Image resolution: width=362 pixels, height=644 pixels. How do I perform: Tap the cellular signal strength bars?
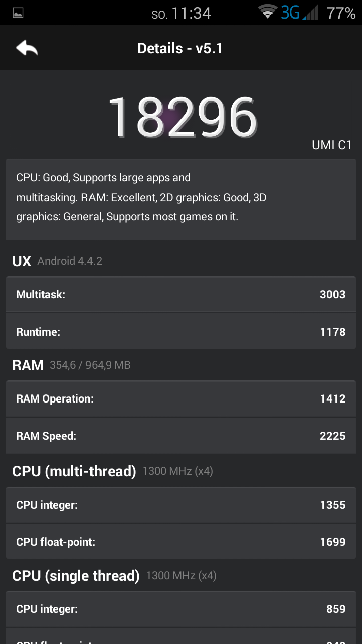(x=311, y=13)
